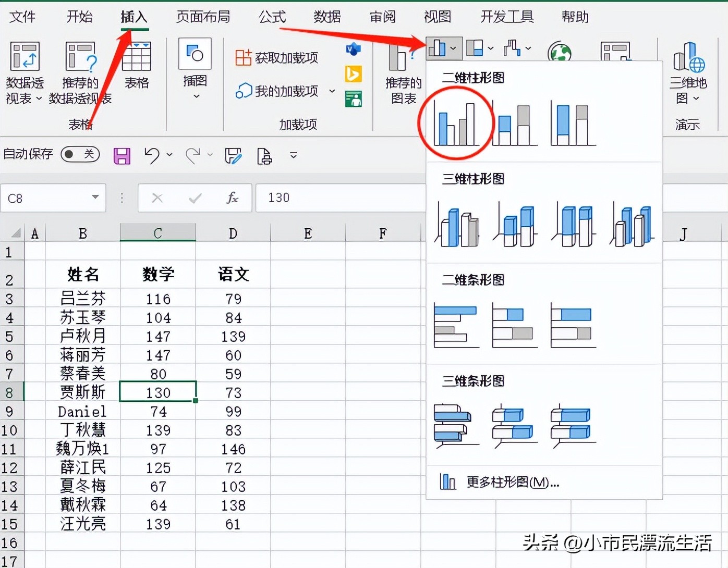Image resolution: width=728 pixels, height=568 pixels.
Task: Open customize quick access toolbar arrow
Action: pyautogui.click(x=294, y=155)
